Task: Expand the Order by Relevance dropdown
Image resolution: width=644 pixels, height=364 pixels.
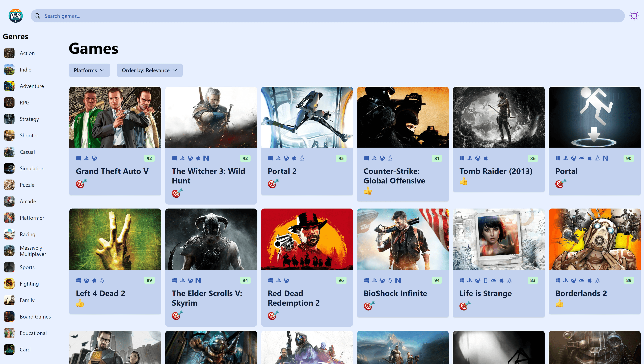Action: point(149,70)
